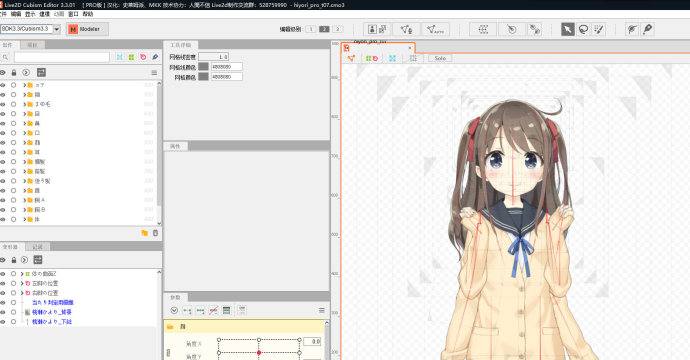The height and width of the screenshot is (360, 690).
Task: Open the 编辑 menu
Action: 16,14
